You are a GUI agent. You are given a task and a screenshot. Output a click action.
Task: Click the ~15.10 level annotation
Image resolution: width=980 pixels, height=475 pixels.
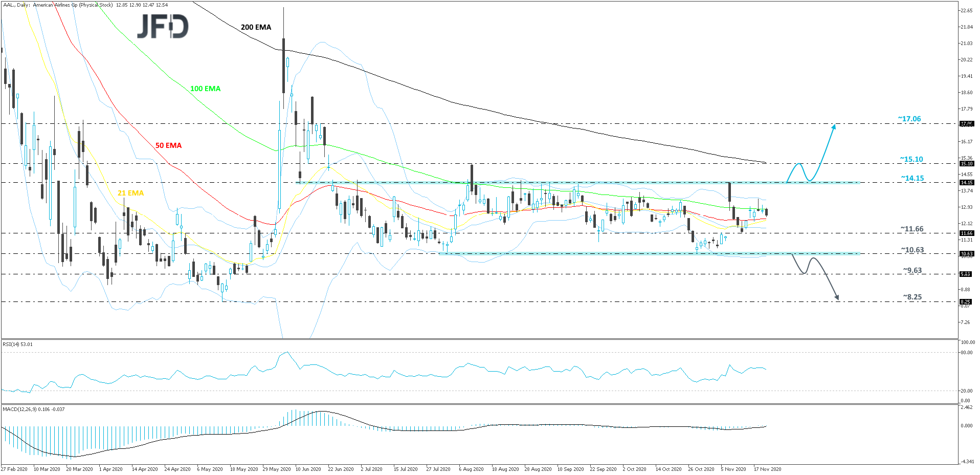click(x=911, y=159)
